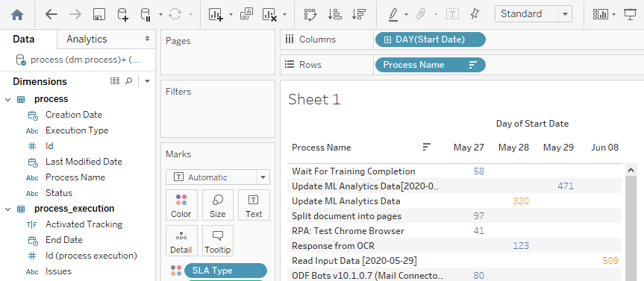The image size is (644, 281).
Task: Select the Activated Tracking field
Action: (x=84, y=224)
